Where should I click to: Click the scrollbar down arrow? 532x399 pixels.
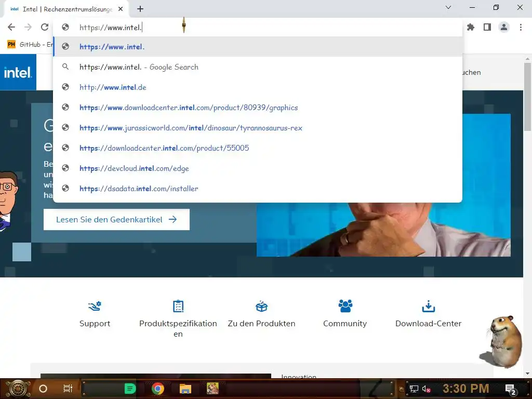[527, 374]
